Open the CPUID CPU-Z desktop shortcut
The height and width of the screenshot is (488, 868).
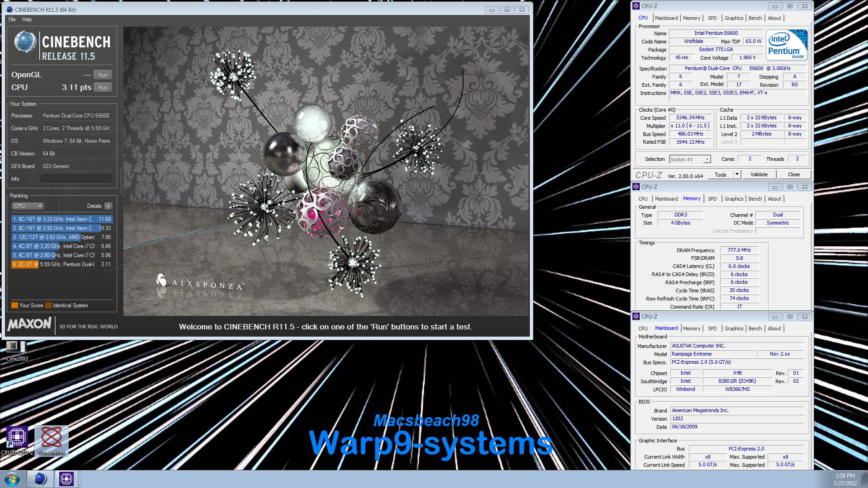[17, 441]
